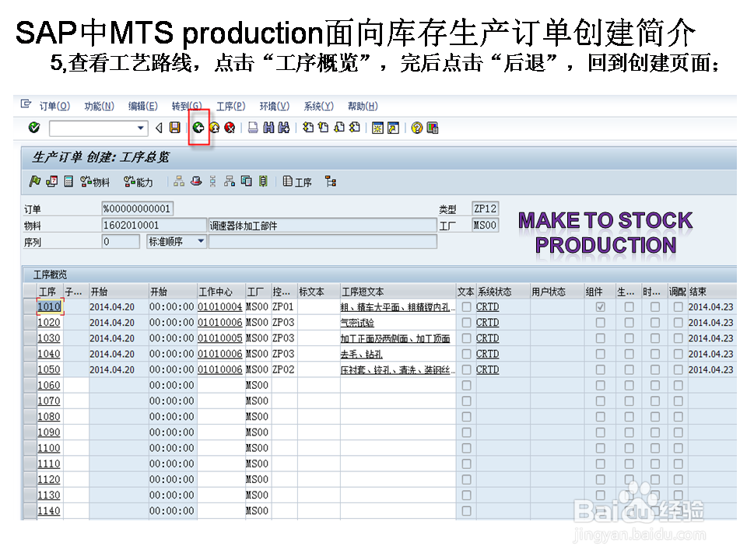
Task: Click the green document icon before 工序
Action: pos(263,181)
